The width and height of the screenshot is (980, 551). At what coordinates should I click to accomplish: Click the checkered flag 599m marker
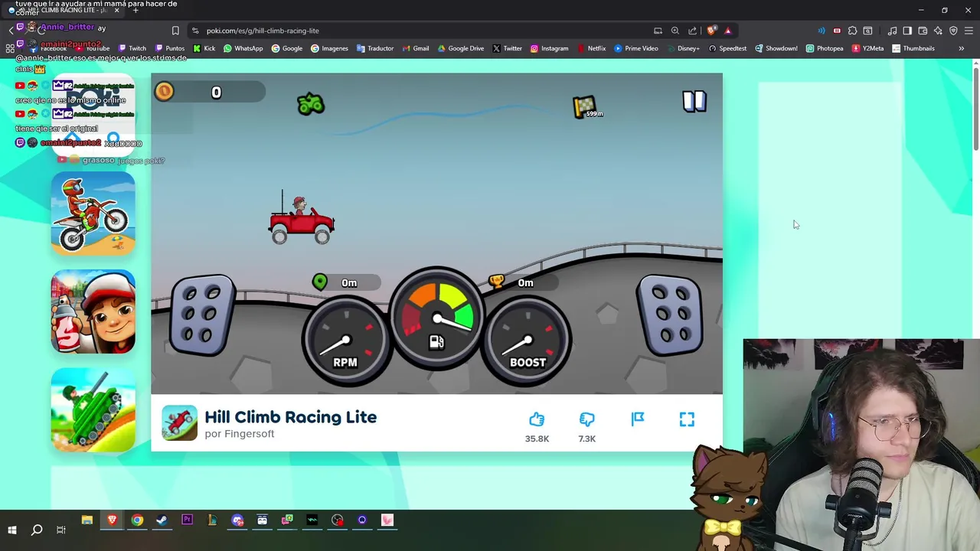point(587,107)
